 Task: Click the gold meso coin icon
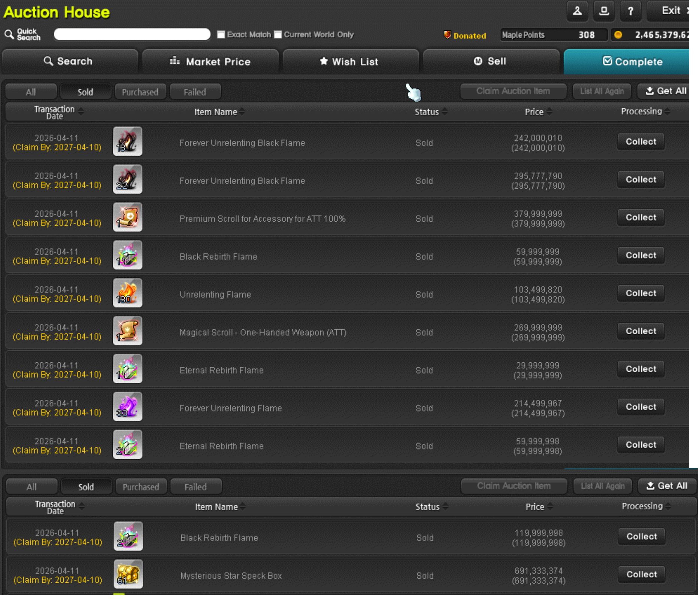coord(618,35)
